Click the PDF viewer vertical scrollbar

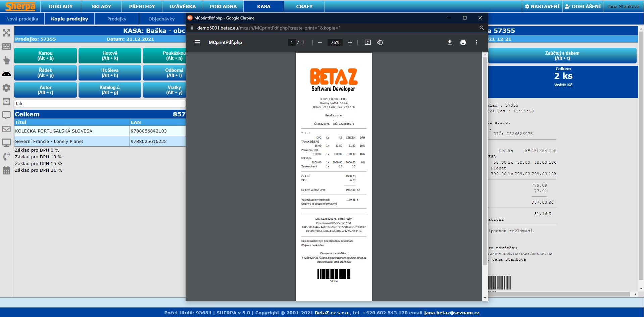tap(485, 161)
